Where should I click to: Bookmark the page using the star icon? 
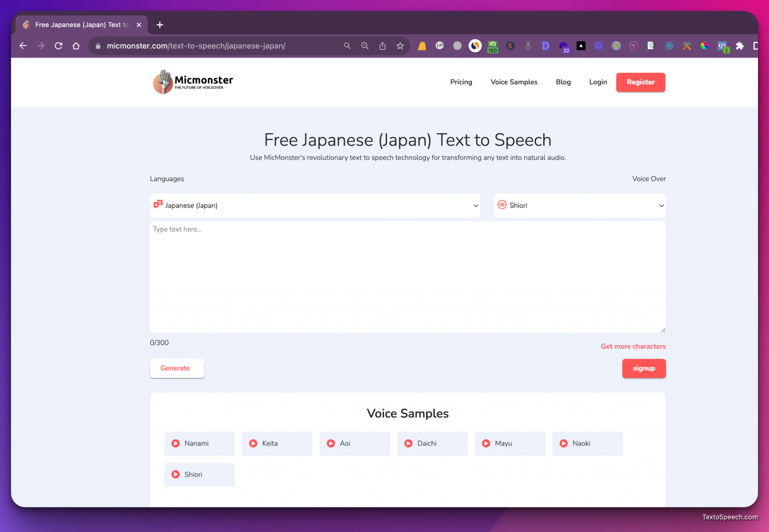(x=400, y=46)
